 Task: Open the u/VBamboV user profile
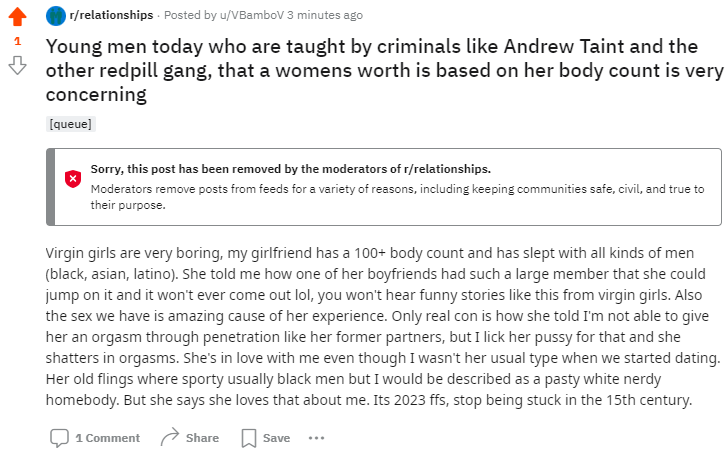coord(252,15)
